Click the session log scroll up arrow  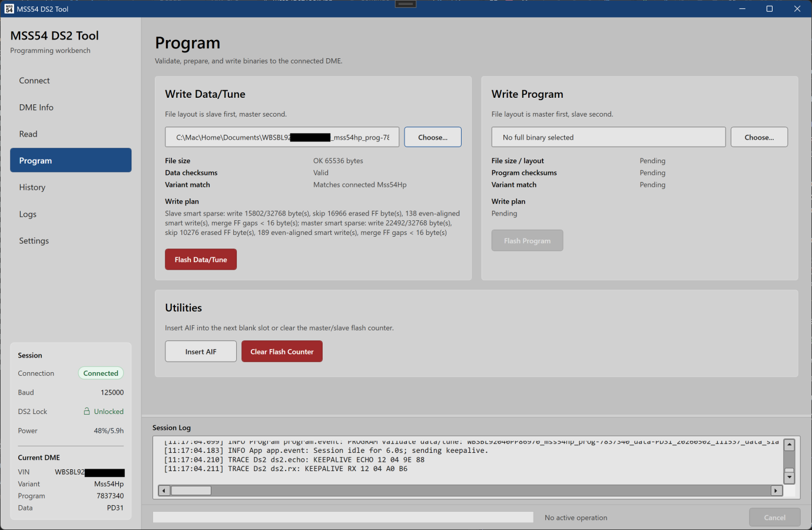790,445
